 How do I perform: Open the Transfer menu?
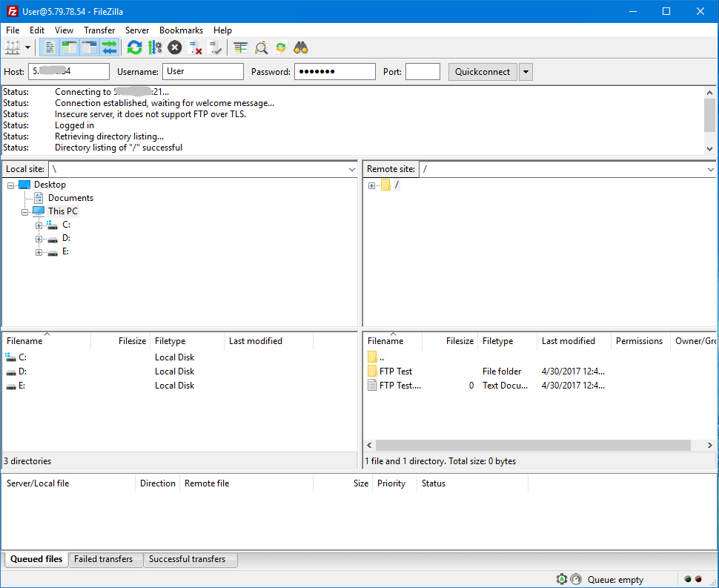pos(99,30)
